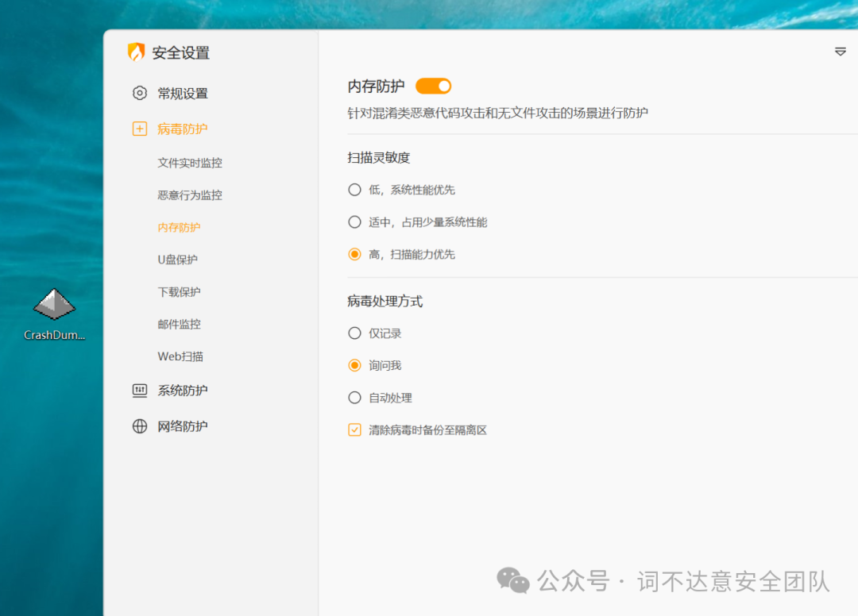Select the 自动处理 radio button
Screen dimensions: 858x616
click(x=354, y=398)
